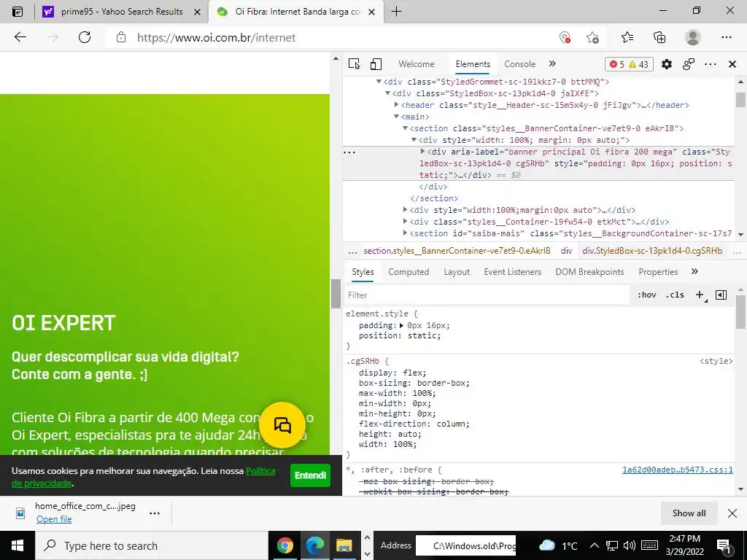Select the Styles tab

[x=363, y=272]
